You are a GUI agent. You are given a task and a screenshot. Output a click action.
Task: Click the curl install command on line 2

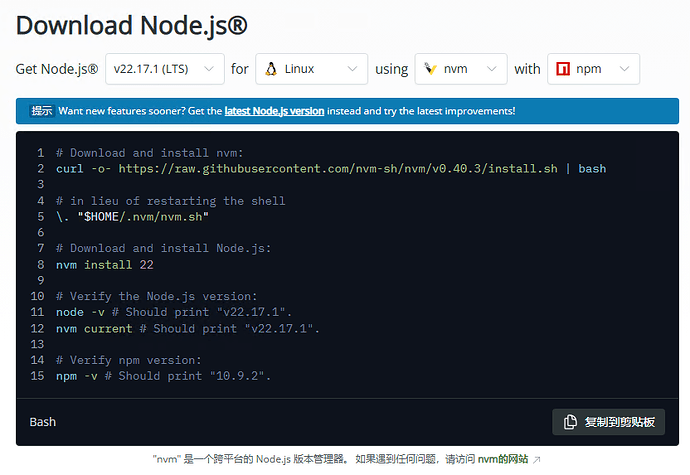click(x=331, y=169)
